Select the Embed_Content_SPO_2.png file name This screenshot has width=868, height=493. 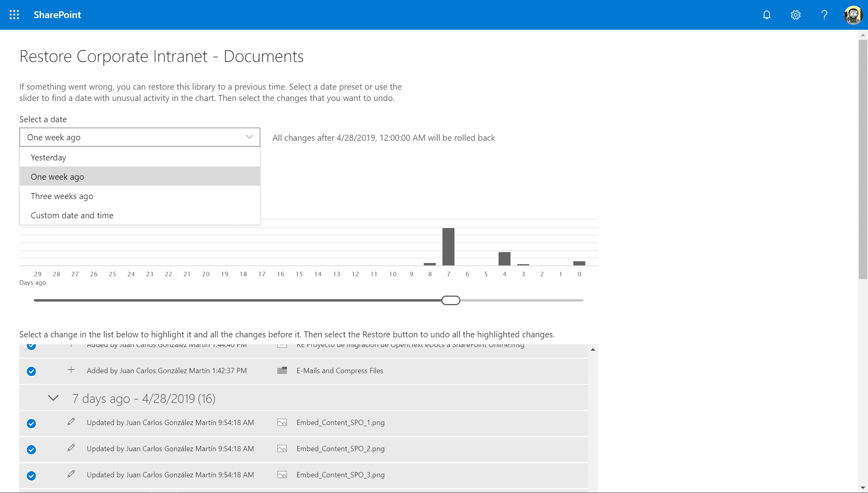click(340, 449)
